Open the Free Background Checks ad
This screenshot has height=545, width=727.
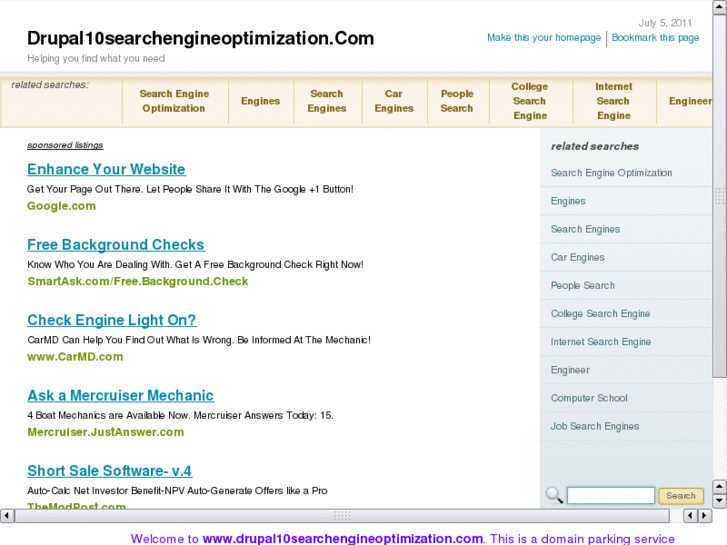tap(116, 245)
